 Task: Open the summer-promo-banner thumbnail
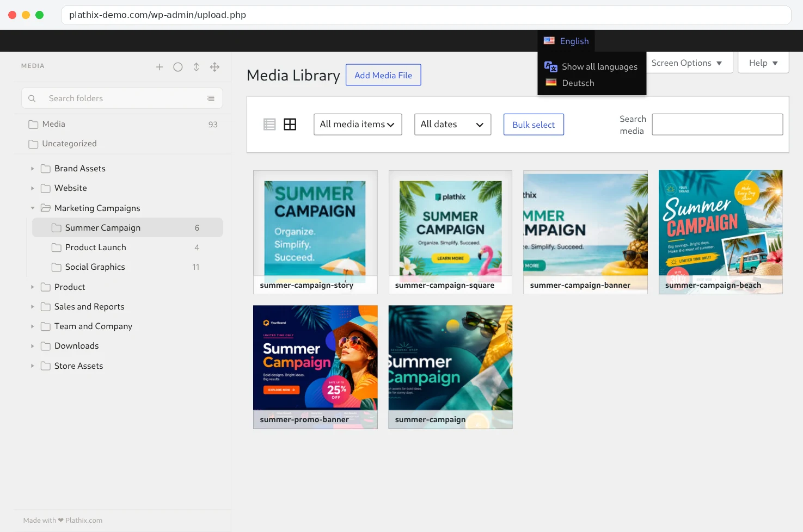[315, 367]
